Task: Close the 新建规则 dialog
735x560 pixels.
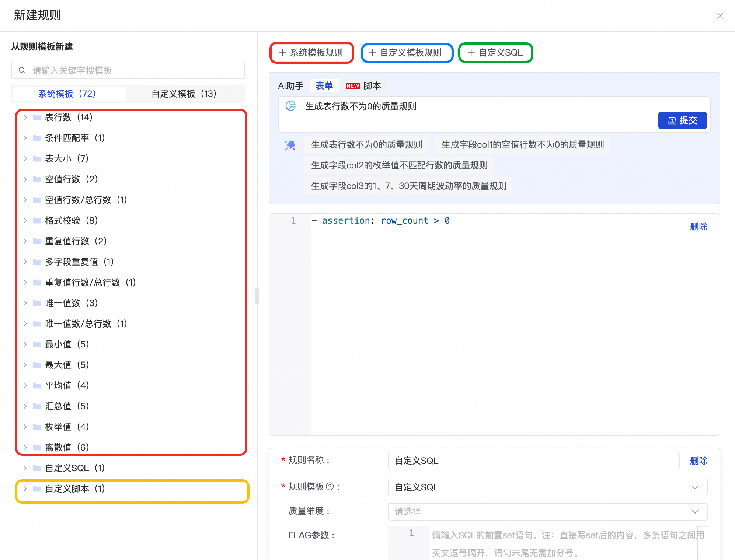Action: [720, 16]
